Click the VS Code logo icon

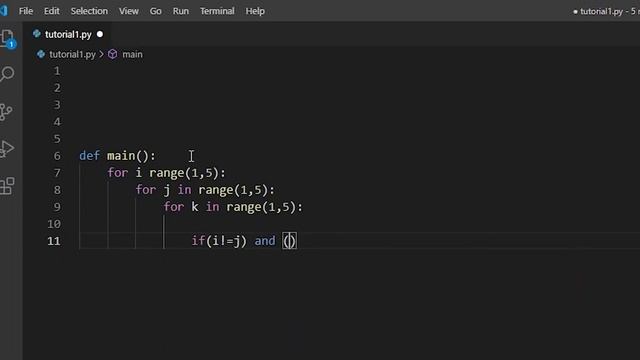[x=4, y=11]
